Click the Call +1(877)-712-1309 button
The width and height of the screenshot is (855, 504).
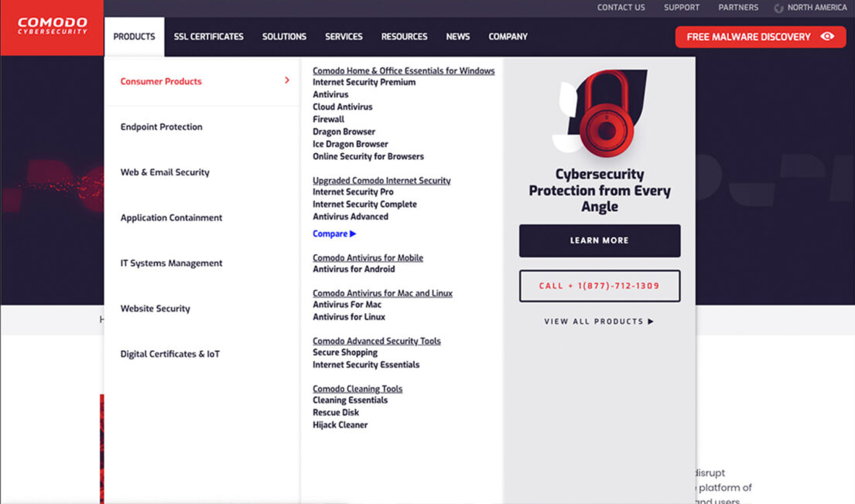[x=599, y=286]
